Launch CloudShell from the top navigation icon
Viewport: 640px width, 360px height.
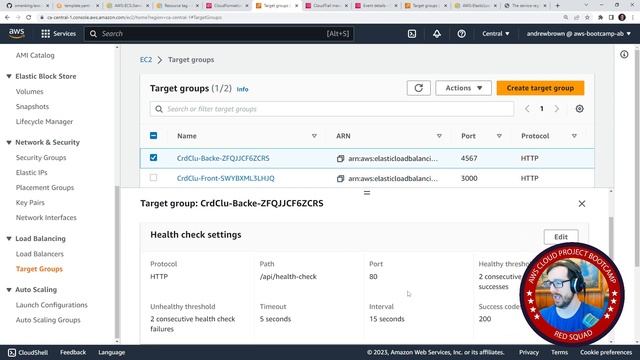point(412,34)
